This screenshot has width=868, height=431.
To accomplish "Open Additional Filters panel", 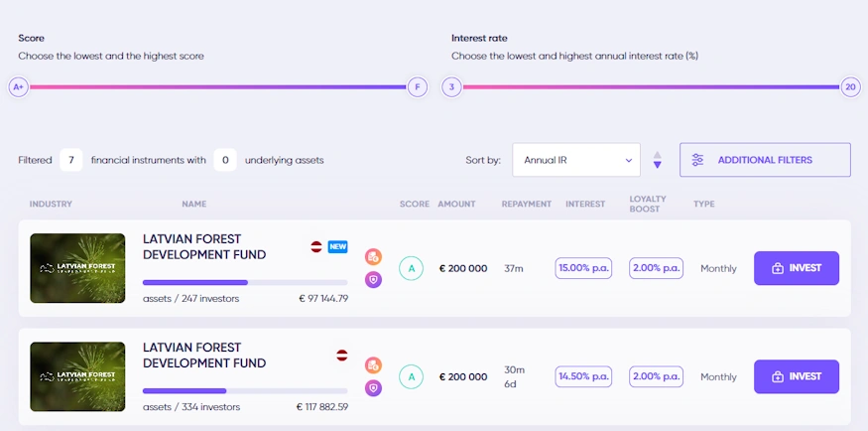I will (765, 160).
